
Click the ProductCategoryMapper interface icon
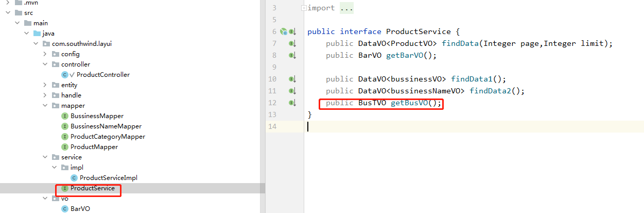[64, 137]
